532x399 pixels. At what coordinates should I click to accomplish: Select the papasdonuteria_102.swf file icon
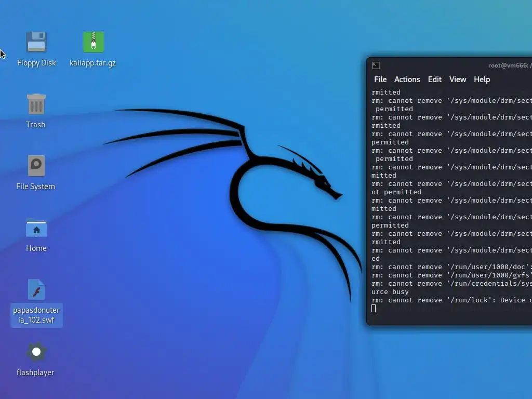[x=36, y=289]
